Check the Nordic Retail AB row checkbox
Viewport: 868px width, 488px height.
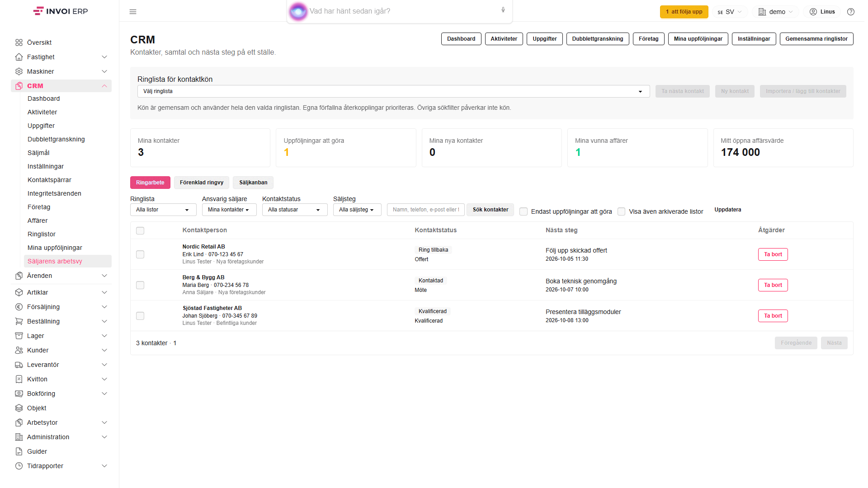140,254
